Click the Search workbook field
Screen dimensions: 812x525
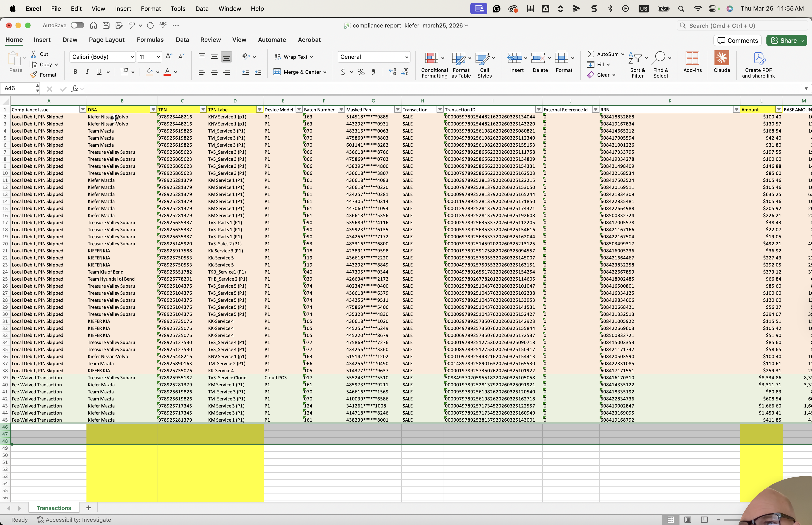click(x=742, y=26)
